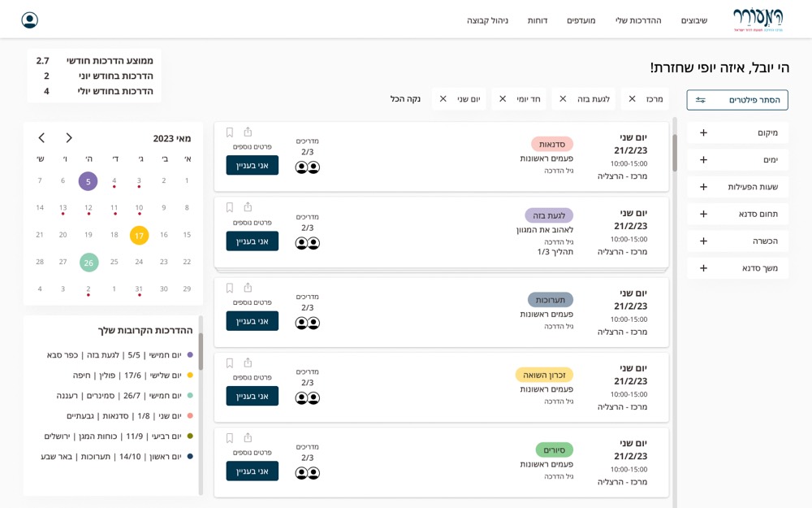Select the green-highlighted date 26 in the calendar
The height and width of the screenshot is (508, 812).
tap(89, 263)
